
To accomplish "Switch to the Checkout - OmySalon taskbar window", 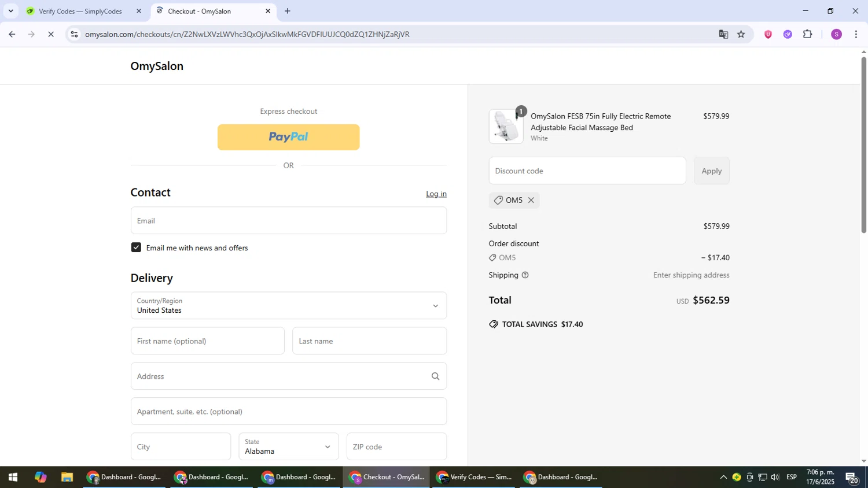I will (386, 477).
